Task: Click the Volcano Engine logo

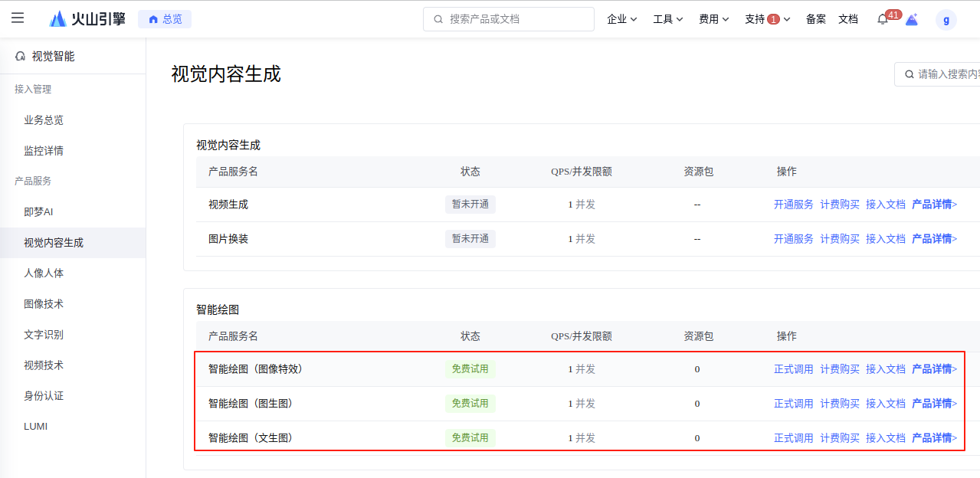Action: [87, 19]
